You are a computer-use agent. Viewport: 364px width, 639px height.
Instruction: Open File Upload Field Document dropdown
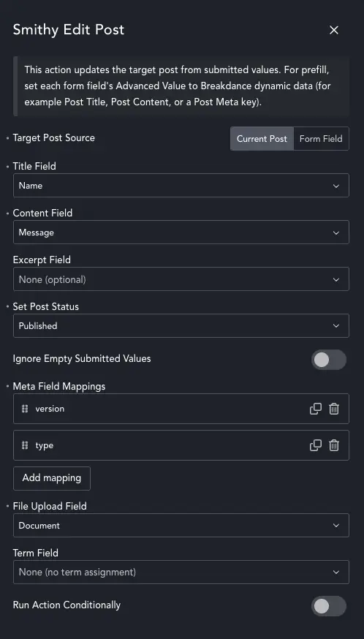(x=181, y=525)
